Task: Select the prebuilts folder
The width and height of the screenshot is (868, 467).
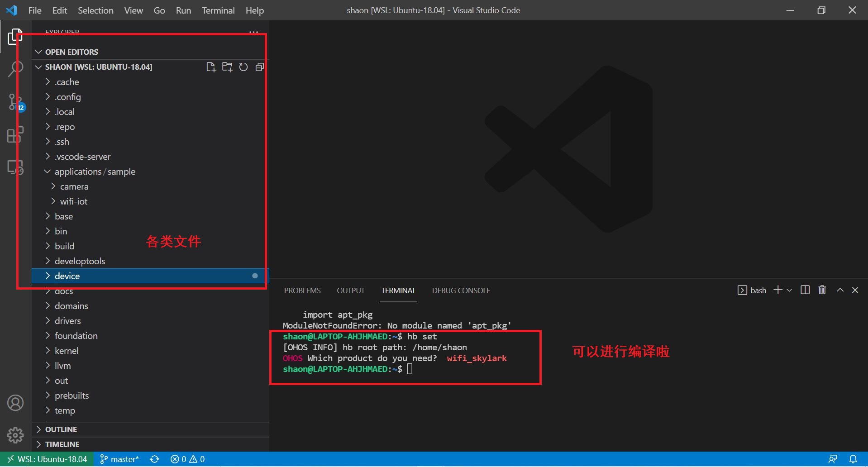Action: [150, 396]
